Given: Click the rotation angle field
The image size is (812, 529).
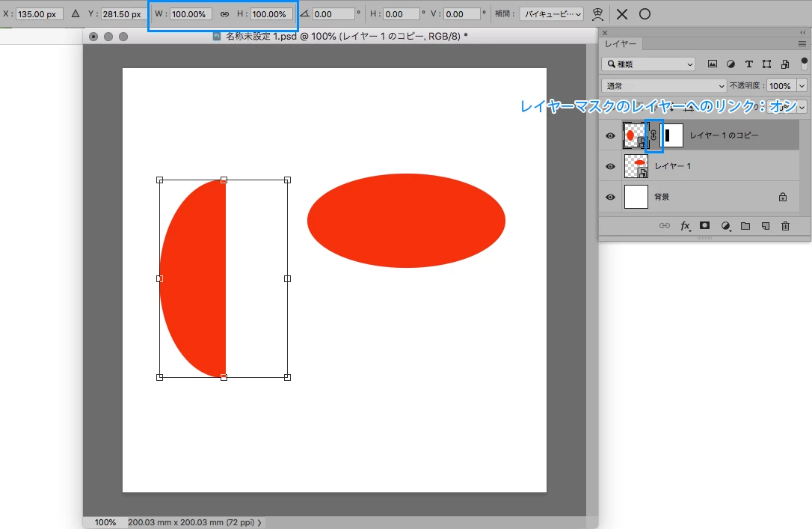Looking at the screenshot, I should 333,14.
